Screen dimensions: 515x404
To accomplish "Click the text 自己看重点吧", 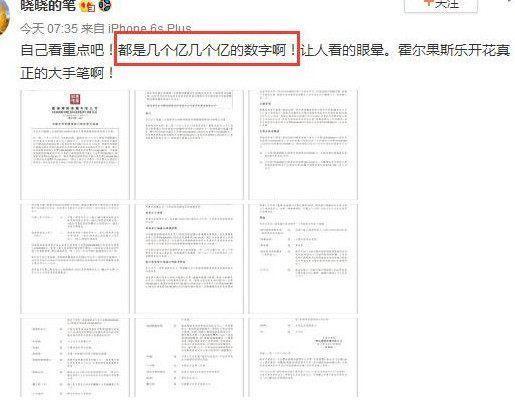I will tap(62, 50).
